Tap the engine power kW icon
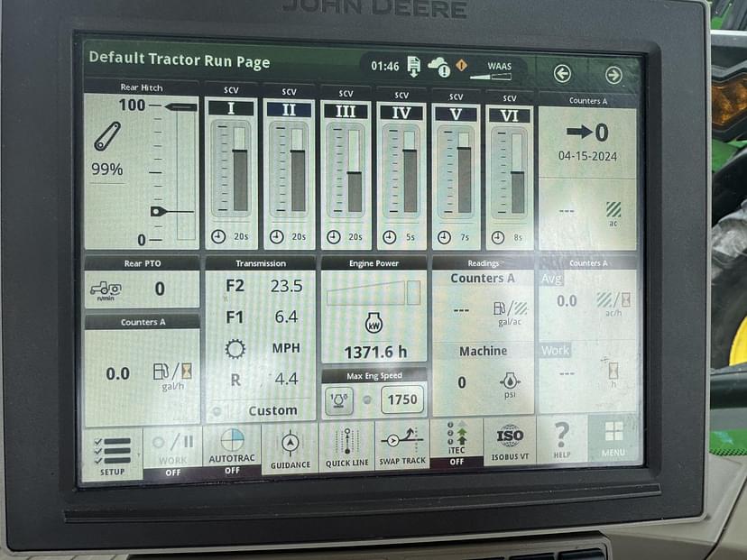Image resolution: width=747 pixels, height=560 pixels. (x=374, y=322)
